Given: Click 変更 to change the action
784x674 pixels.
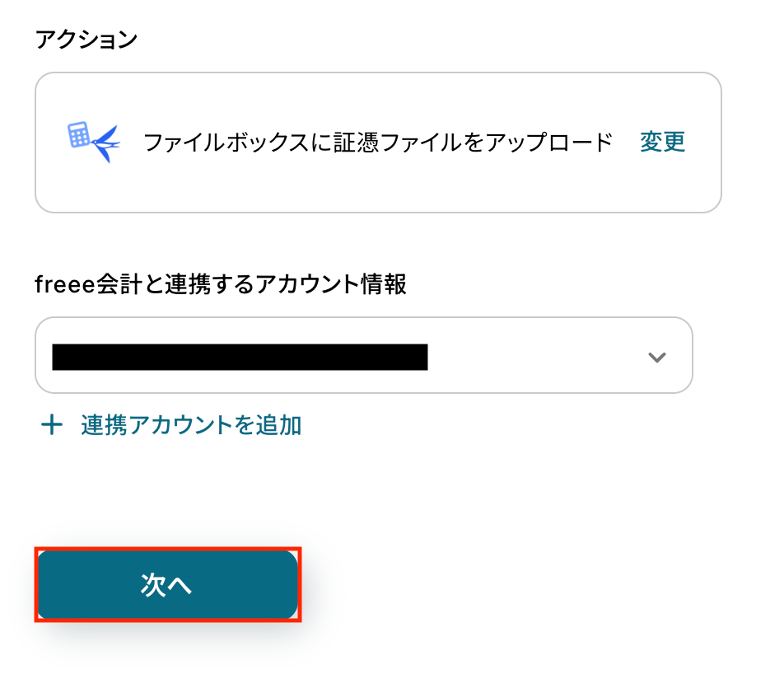Looking at the screenshot, I should pyautogui.click(x=662, y=143).
